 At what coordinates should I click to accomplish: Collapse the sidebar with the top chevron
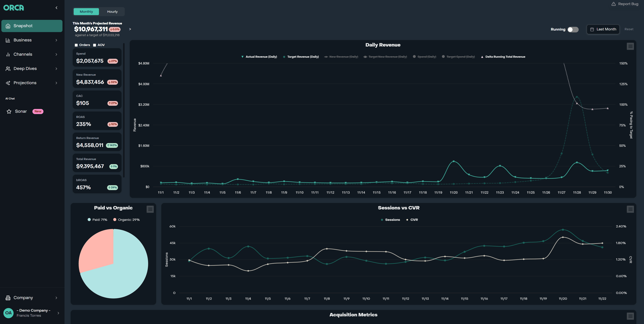[x=56, y=7]
